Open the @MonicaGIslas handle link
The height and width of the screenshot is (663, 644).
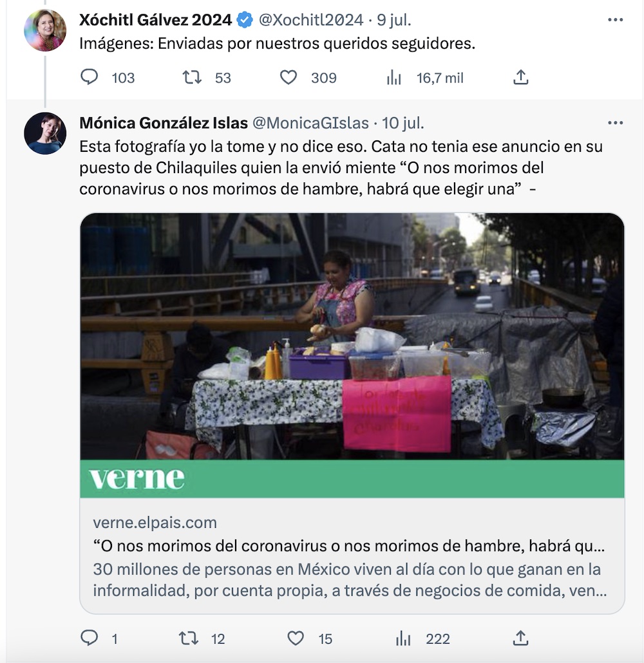click(310, 123)
